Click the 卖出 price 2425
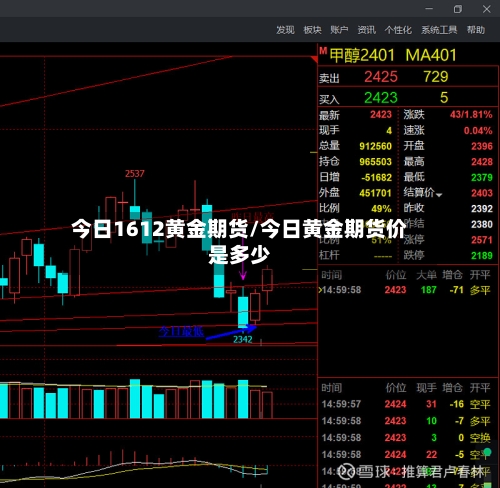Screen dimensions: 500x488 381,77
